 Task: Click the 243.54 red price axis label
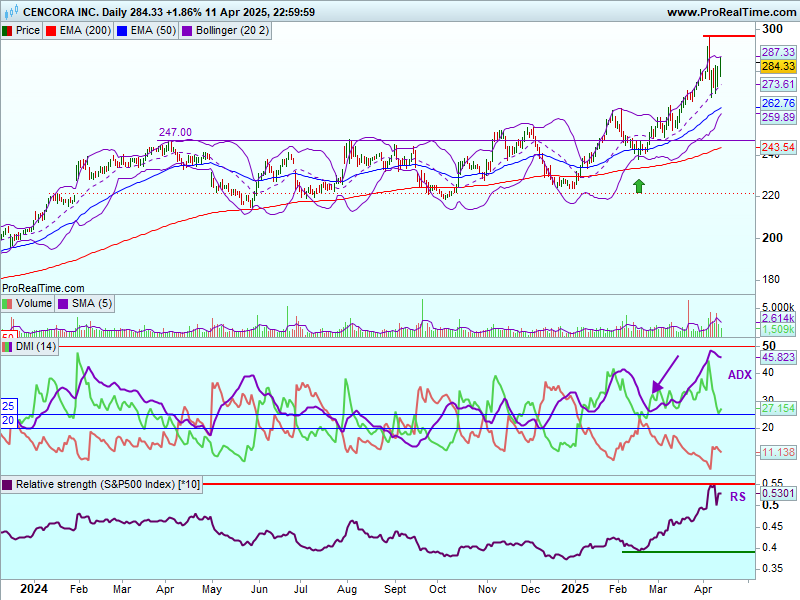[x=777, y=148]
